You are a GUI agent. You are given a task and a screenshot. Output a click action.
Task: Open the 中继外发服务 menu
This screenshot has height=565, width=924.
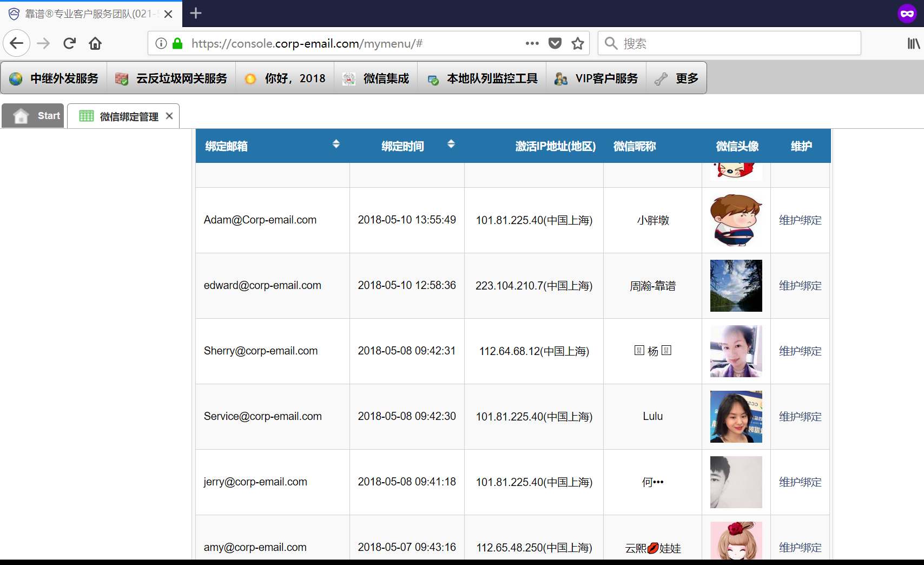click(54, 78)
